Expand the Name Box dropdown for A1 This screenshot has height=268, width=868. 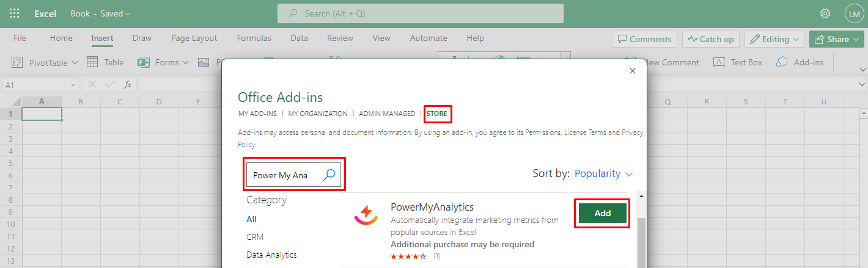pyautogui.click(x=73, y=85)
